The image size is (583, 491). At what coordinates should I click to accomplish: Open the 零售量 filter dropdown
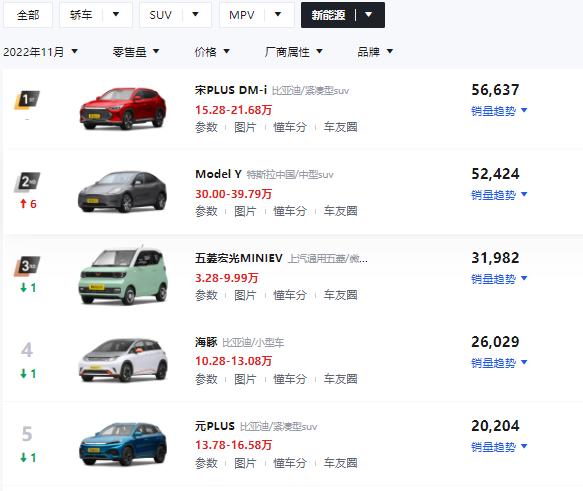[x=136, y=52]
